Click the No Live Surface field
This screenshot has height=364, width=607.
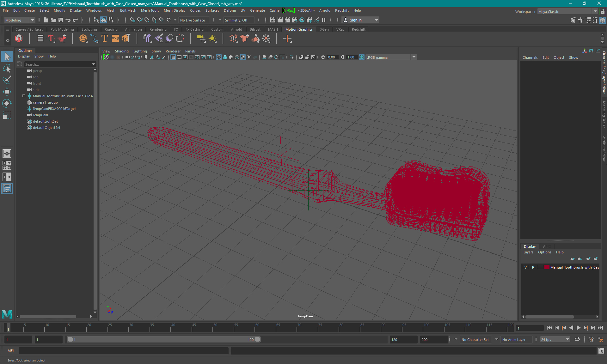pos(194,20)
